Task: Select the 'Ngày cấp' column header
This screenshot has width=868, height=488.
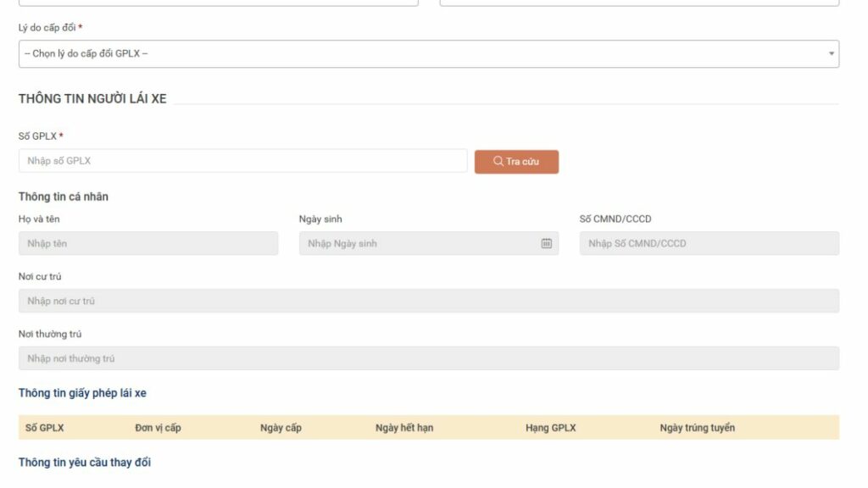Action: (281, 428)
